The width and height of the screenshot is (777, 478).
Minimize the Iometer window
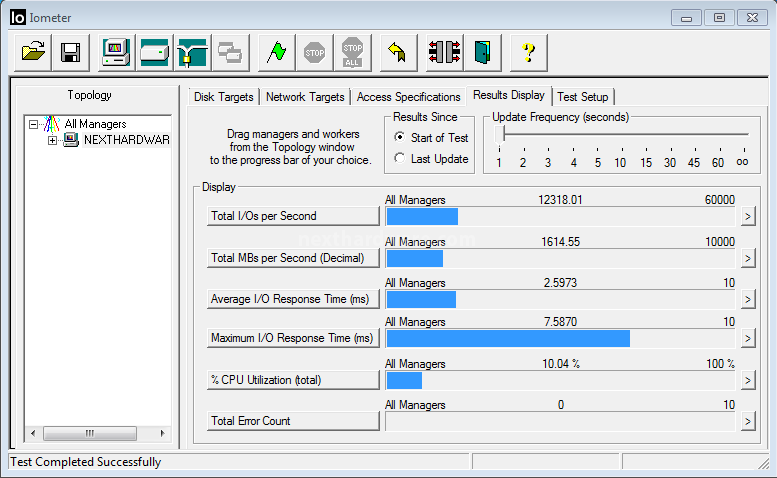[x=686, y=18]
